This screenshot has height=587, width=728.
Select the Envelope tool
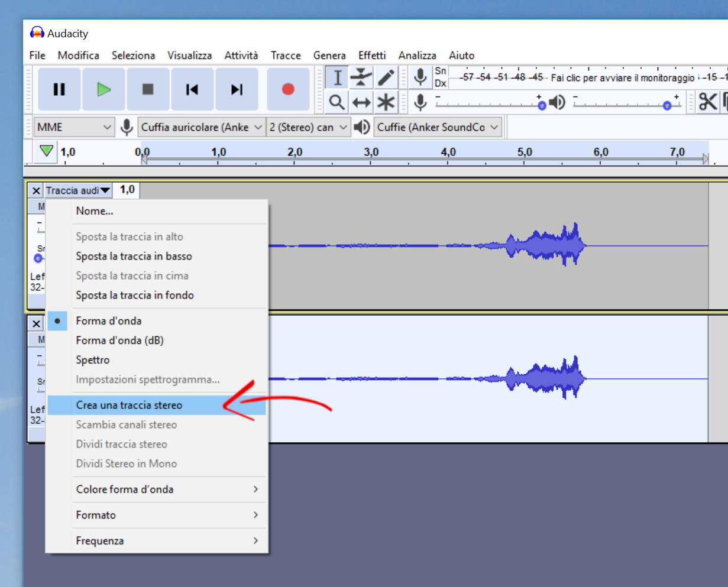[361, 77]
